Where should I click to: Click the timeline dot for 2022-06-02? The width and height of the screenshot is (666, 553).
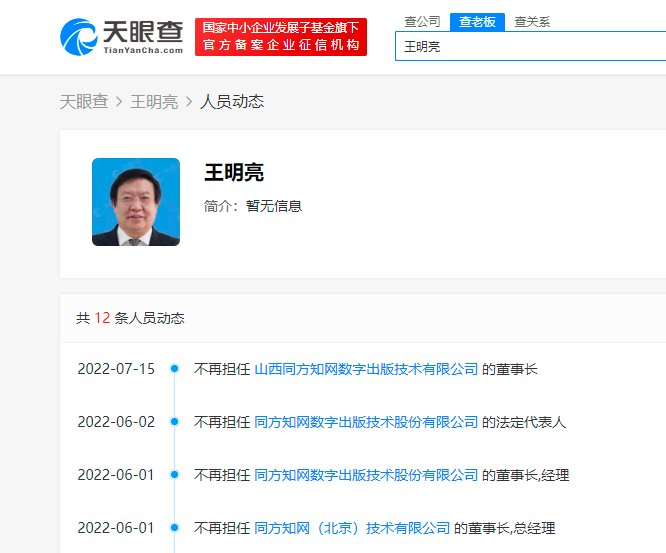coord(174,422)
